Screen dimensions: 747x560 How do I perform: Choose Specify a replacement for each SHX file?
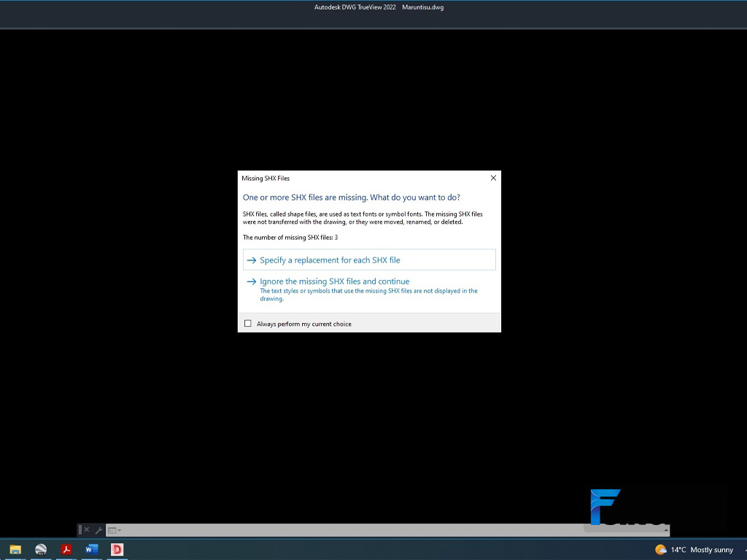coord(369,260)
